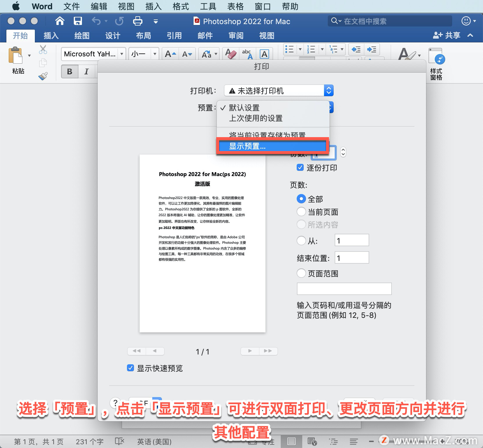Open the Layout (布局) ribbon tab
This screenshot has width=483, height=448.
pos(144,36)
